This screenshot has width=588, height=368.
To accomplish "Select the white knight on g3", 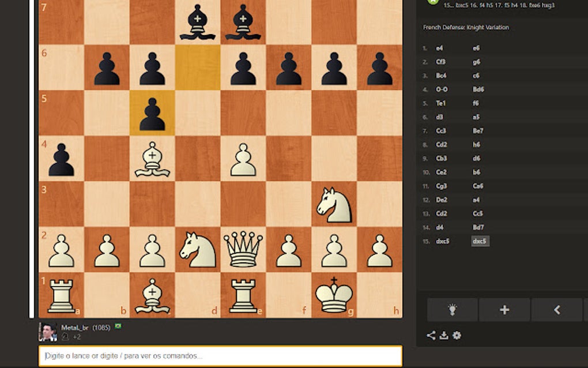I will click(334, 205).
